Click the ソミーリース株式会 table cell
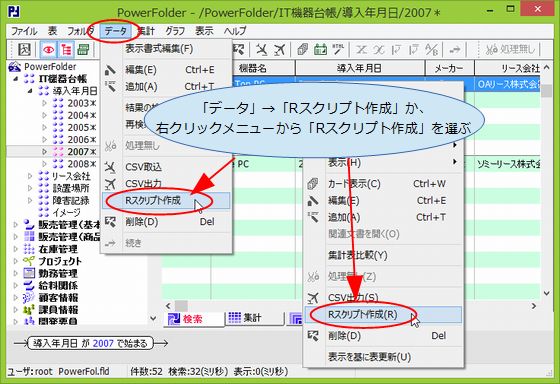This screenshot has width=560, height=384. tap(507, 164)
